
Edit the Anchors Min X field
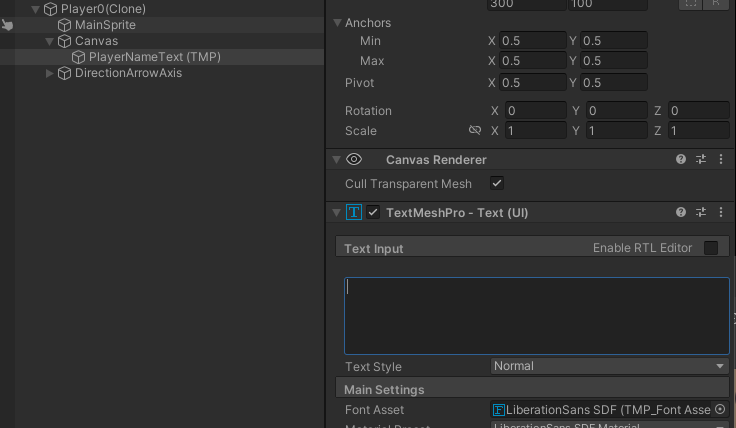coord(533,41)
